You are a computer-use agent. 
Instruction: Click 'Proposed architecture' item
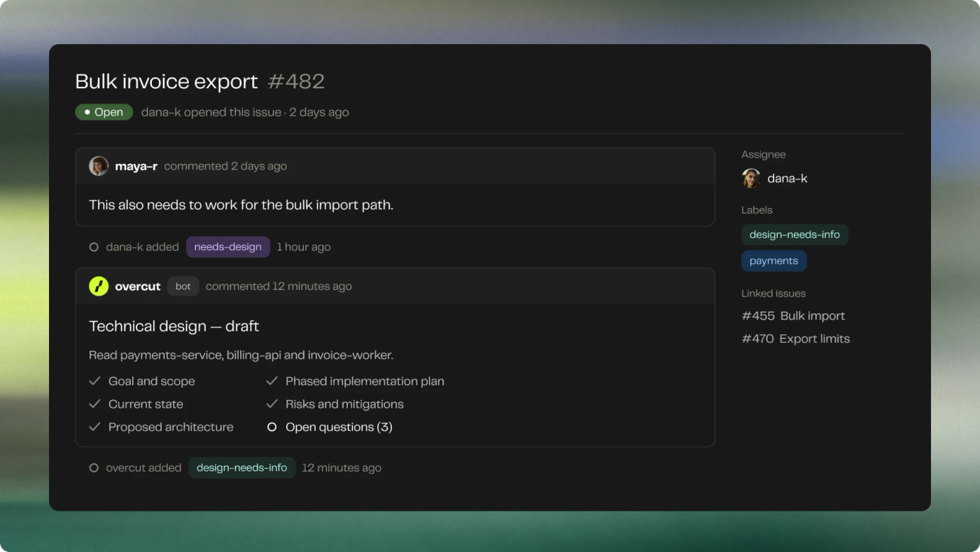point(171,427)
